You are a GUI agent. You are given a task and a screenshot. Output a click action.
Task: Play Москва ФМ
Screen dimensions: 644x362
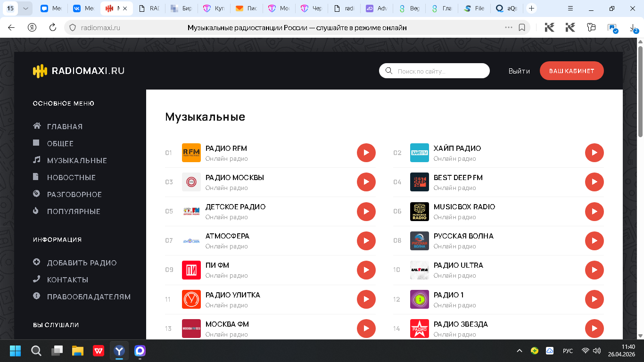click(x=366, y=329)
